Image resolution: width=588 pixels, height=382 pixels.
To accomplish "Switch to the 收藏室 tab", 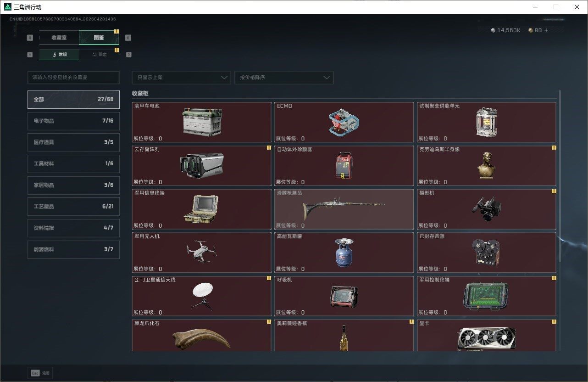I will click(x=59, y=38).
